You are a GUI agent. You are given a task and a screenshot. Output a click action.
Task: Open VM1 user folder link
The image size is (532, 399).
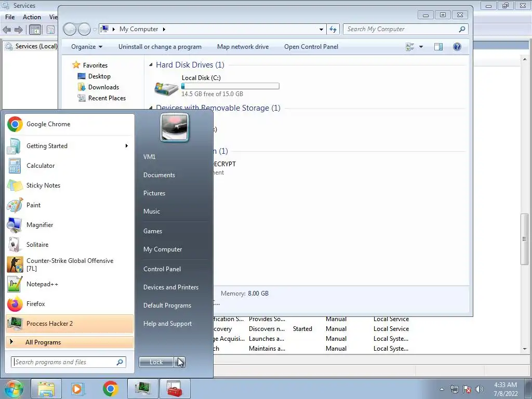pyautogui.click(x=149, y=157)
